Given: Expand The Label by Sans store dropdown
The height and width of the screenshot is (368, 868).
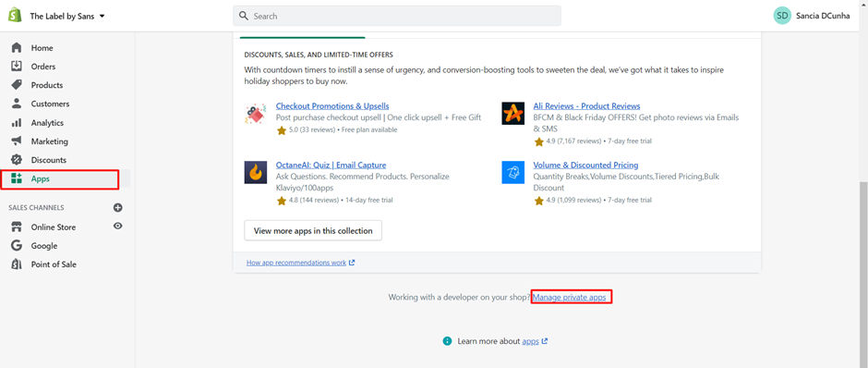Looking at the screenshot, I should tap(67, 16).
